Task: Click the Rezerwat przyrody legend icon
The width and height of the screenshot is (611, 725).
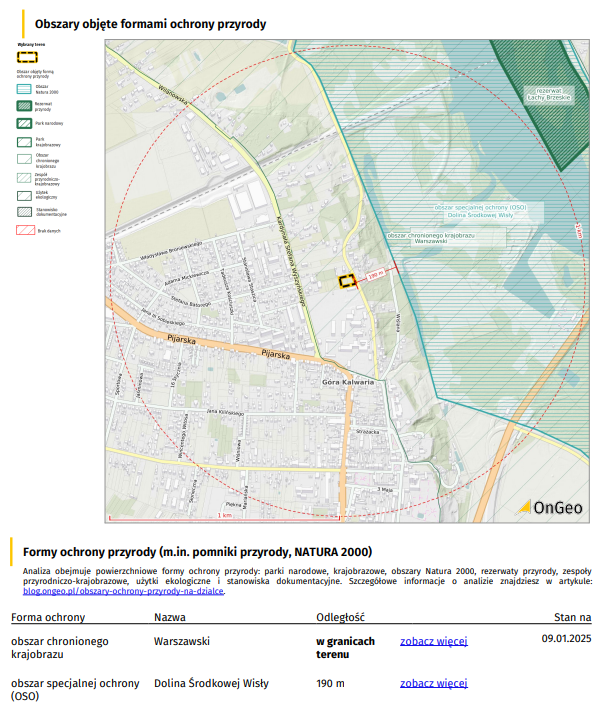Action: tap(24, 105)
